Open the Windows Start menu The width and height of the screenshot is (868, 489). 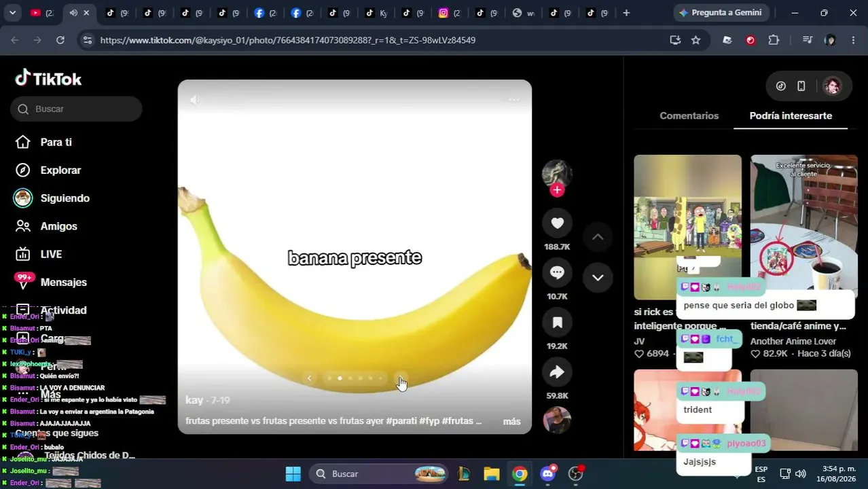[293, 474]
